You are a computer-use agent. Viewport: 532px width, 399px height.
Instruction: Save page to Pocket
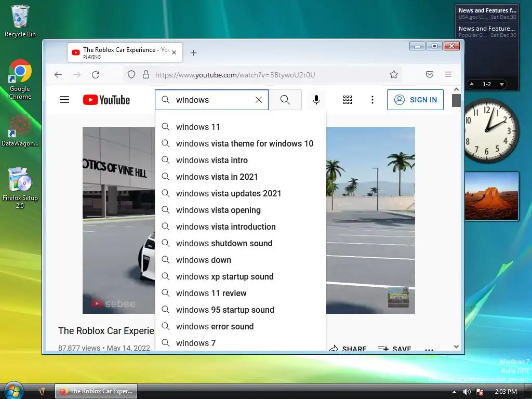430,74
